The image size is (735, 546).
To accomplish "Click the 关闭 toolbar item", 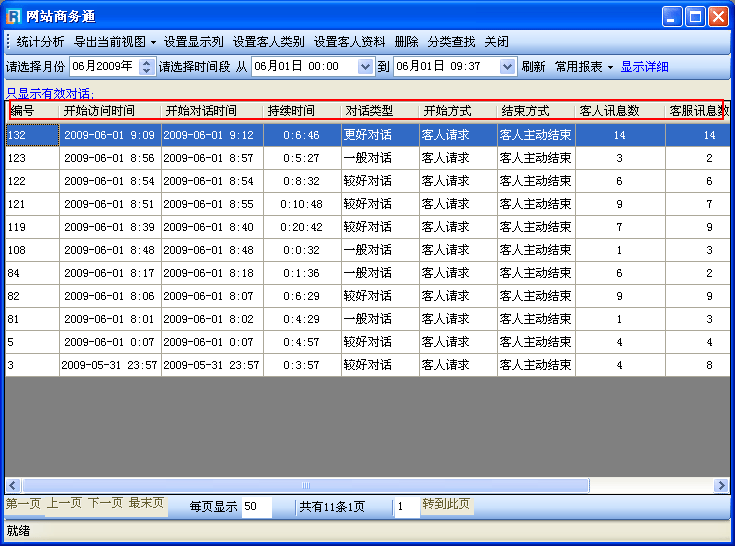I will 496,42.
